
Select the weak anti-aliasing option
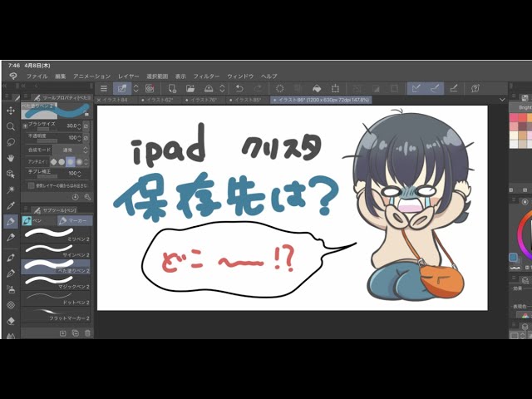tap(62, 162)
